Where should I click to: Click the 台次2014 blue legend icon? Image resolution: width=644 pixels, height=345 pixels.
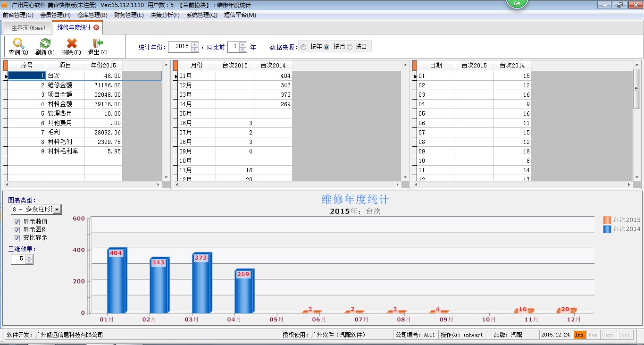pos(607,229)
